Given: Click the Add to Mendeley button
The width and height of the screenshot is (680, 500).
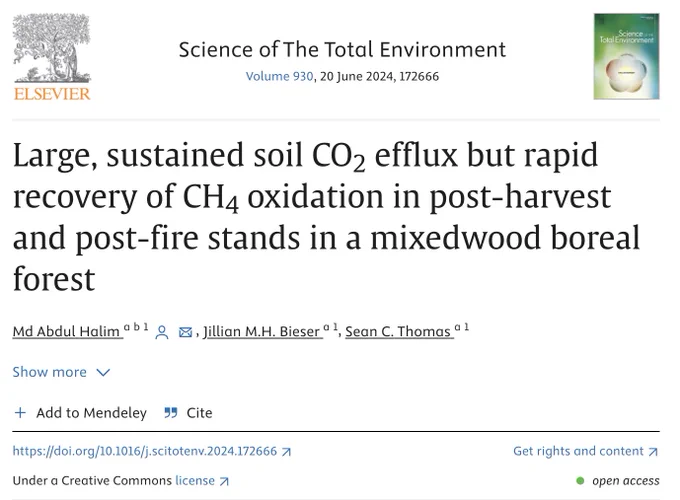Looking at the screenshot, I should 80,412.
